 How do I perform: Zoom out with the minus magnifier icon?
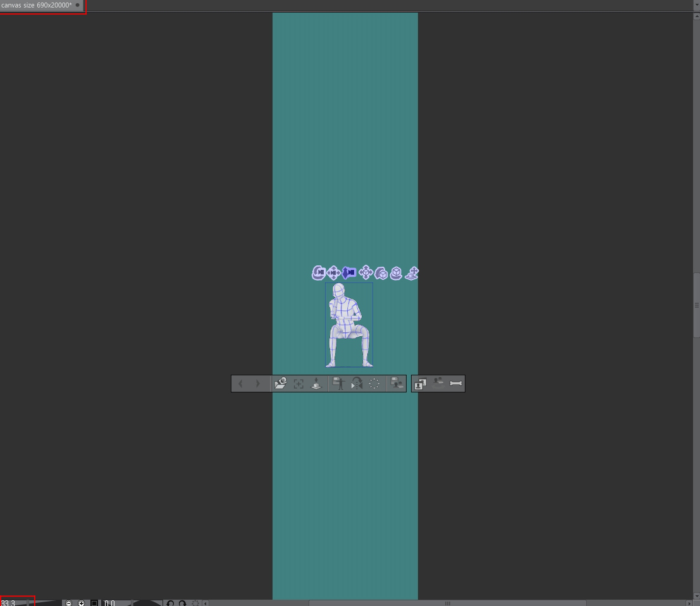point(68,603)
